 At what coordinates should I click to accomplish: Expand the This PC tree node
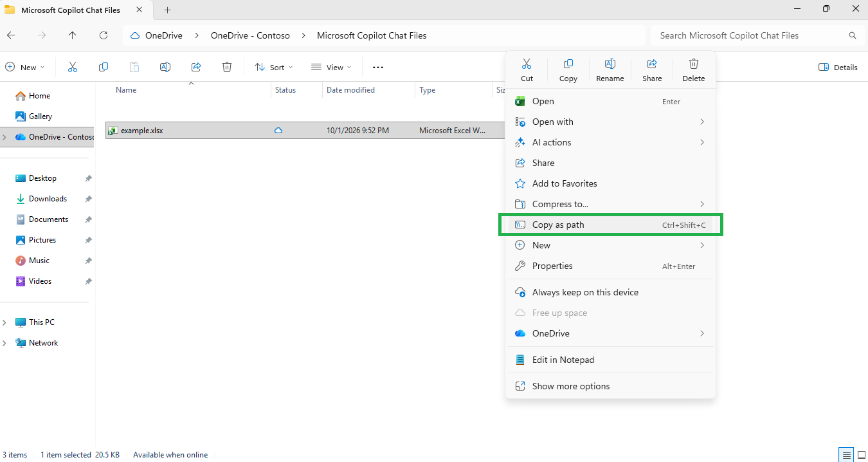5,322
